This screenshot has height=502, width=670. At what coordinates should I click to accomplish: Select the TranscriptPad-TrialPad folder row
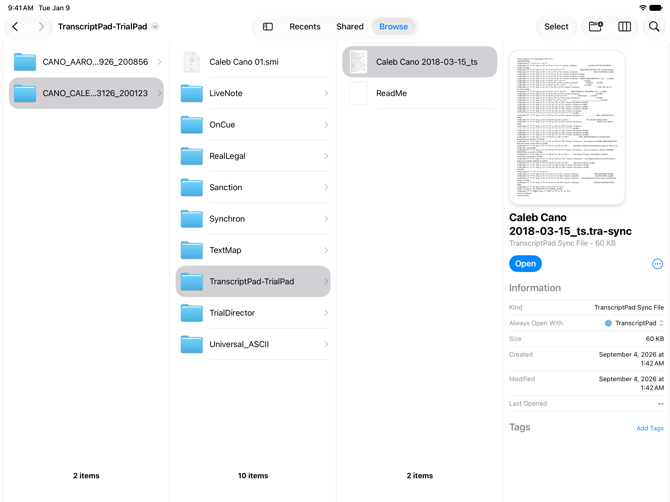pos(253,281)
